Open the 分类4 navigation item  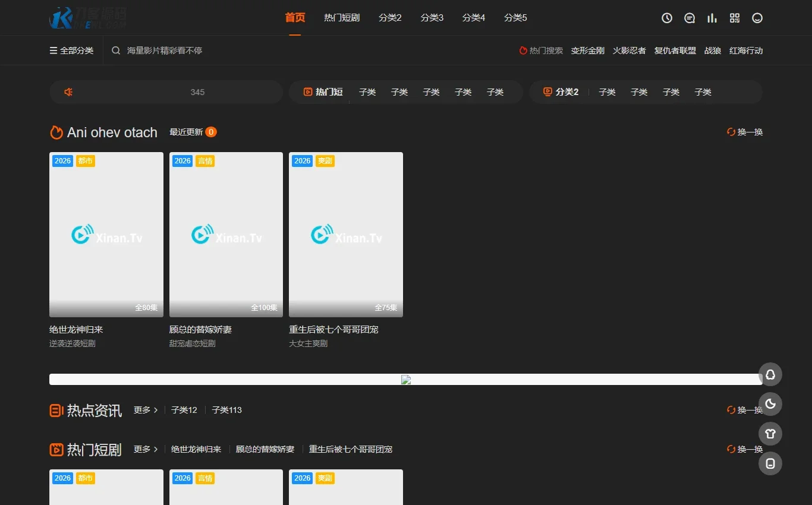coord(474,18)
